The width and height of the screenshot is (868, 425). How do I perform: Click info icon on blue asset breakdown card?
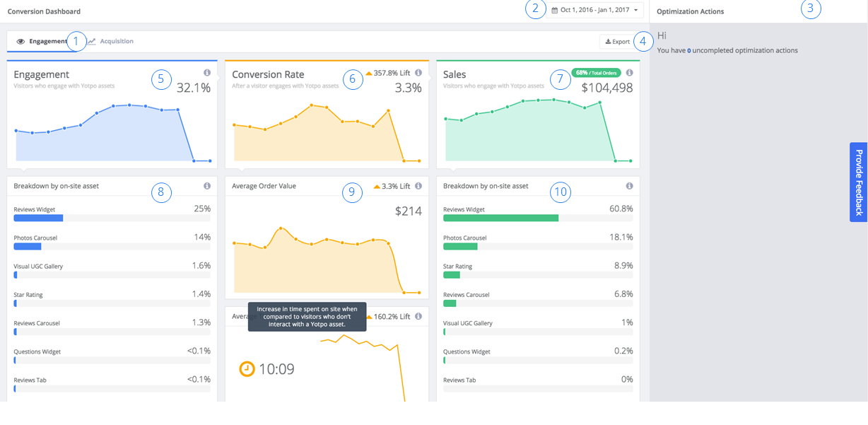pos(207,186)
